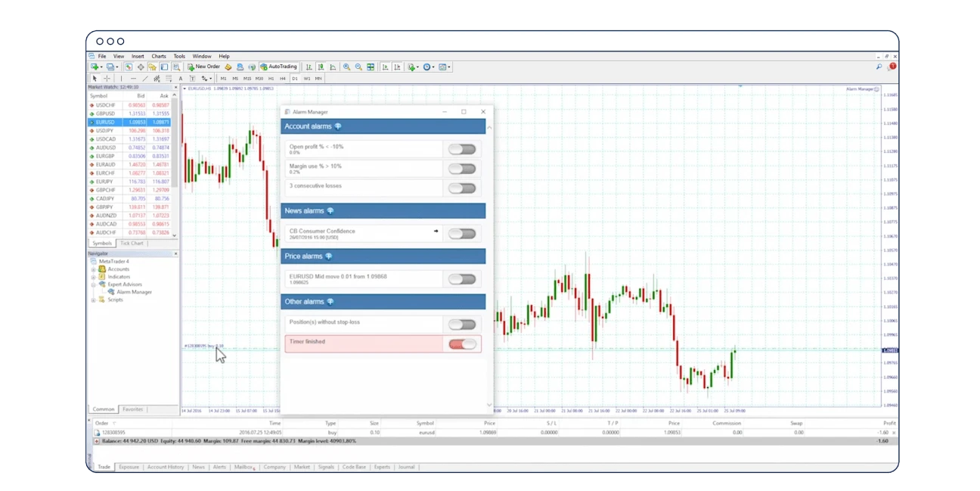
Task: Select the EURUSD row in Market Watch
Action: coord(129,122)
